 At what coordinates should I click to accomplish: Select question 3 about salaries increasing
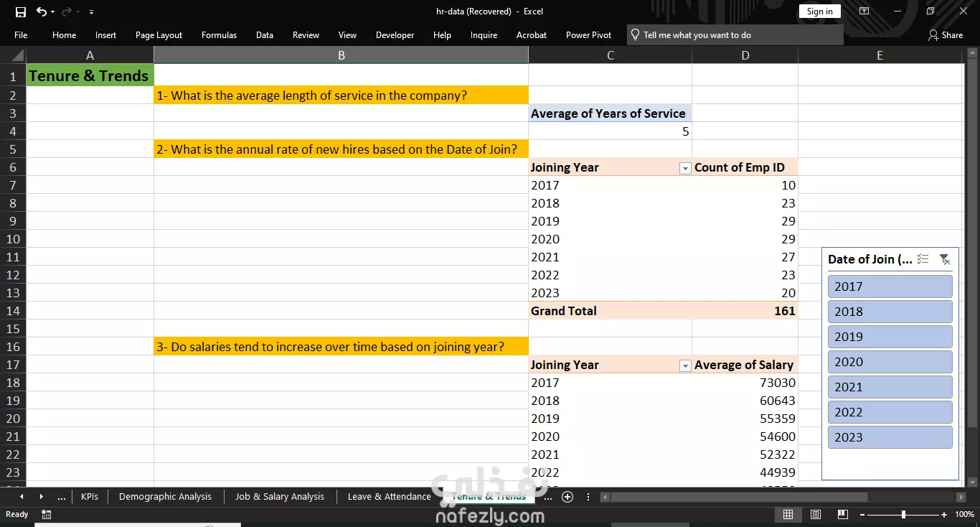[341, 347]
